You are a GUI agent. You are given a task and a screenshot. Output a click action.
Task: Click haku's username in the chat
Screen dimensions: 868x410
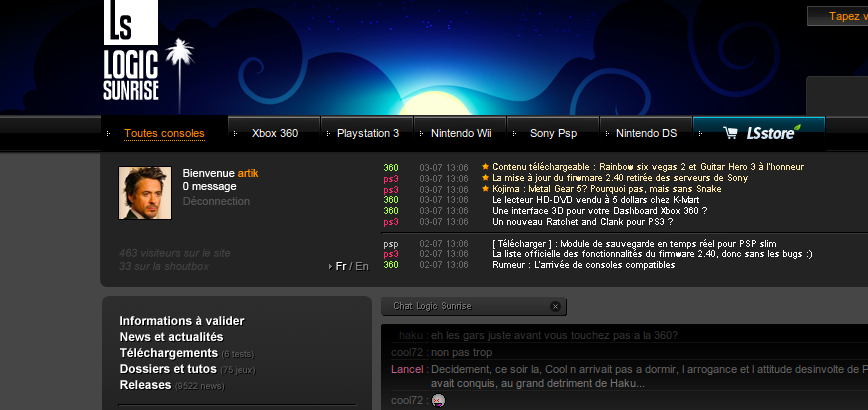point(411,335)
